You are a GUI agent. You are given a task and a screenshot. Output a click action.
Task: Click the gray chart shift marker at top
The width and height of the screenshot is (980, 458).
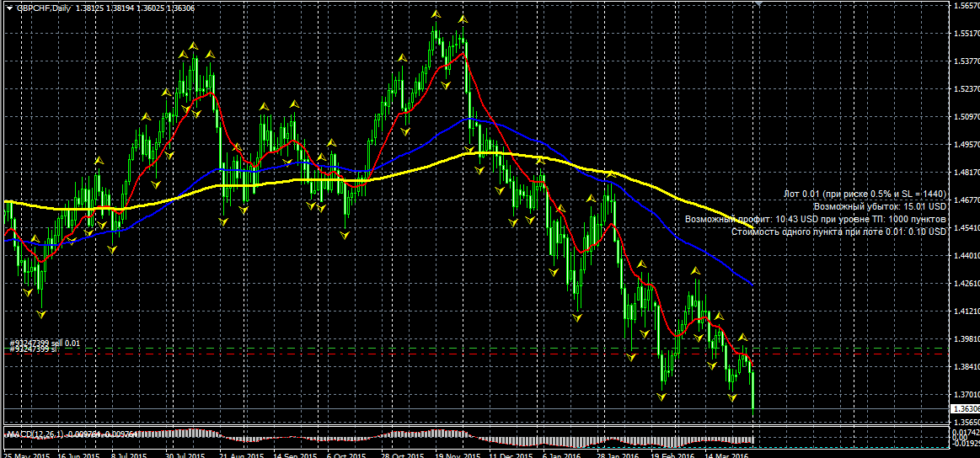tap(758, 3)
